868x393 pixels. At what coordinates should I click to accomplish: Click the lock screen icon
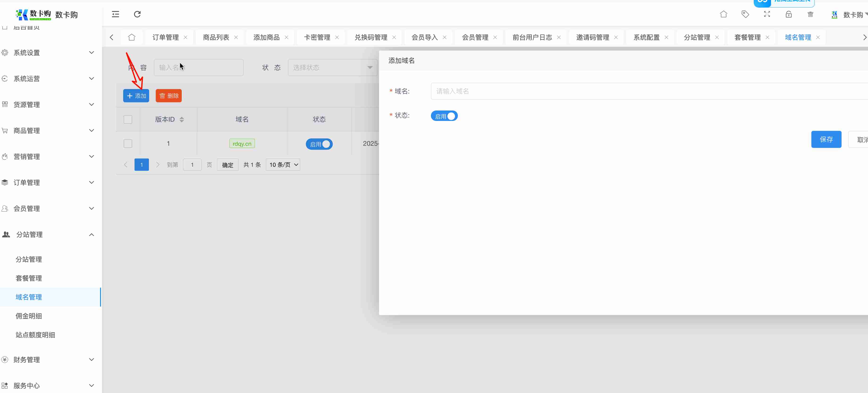pos(788,14)
